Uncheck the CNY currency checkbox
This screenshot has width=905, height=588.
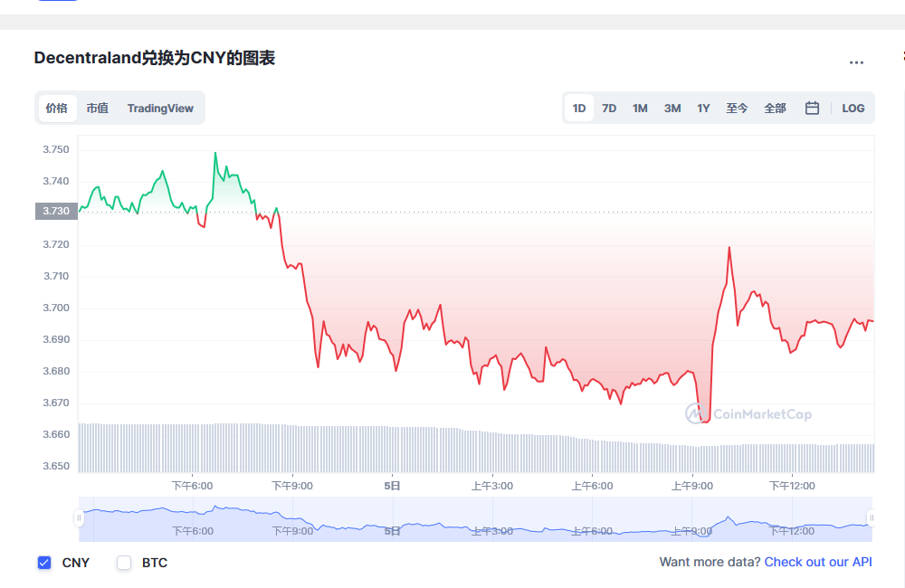[44, 563]
